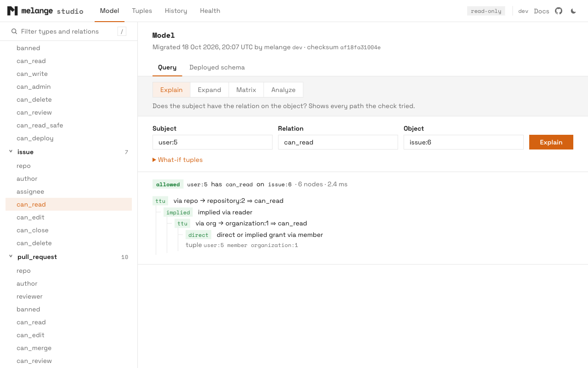This screenshot has height=368, width=588.
Task: Switch to Analyze query mode
Action: pos(283,90)
